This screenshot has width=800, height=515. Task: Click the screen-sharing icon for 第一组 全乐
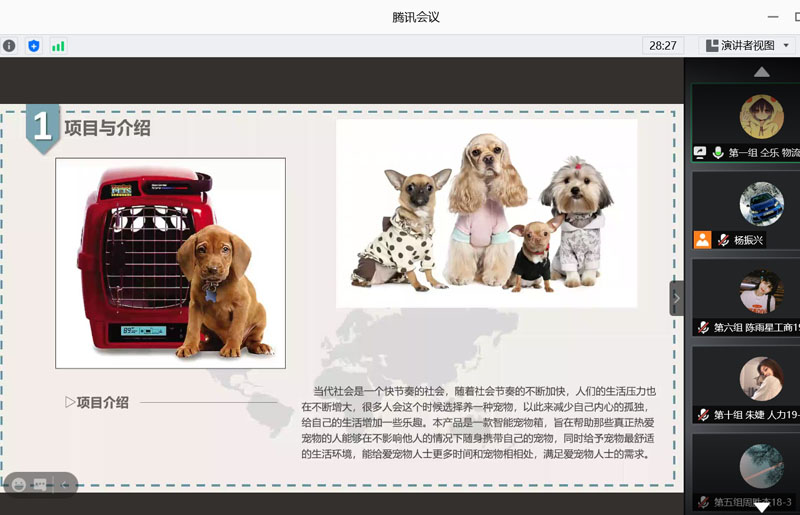701,153
